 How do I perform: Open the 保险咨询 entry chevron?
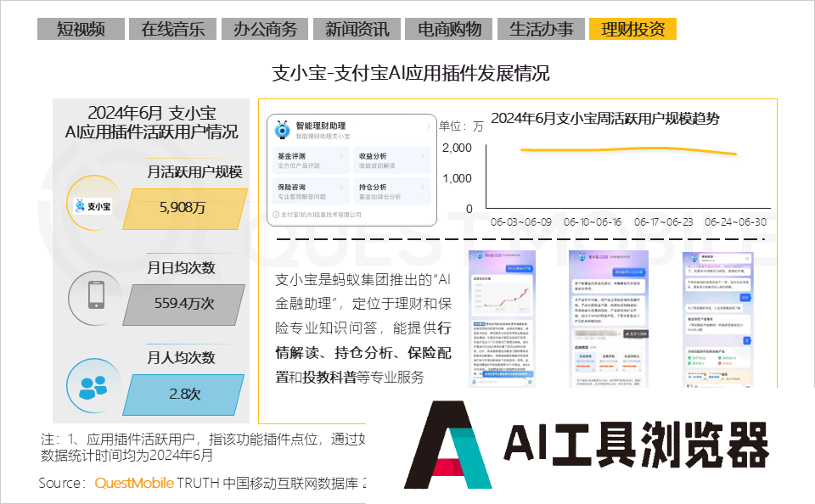tap(341, 187)
